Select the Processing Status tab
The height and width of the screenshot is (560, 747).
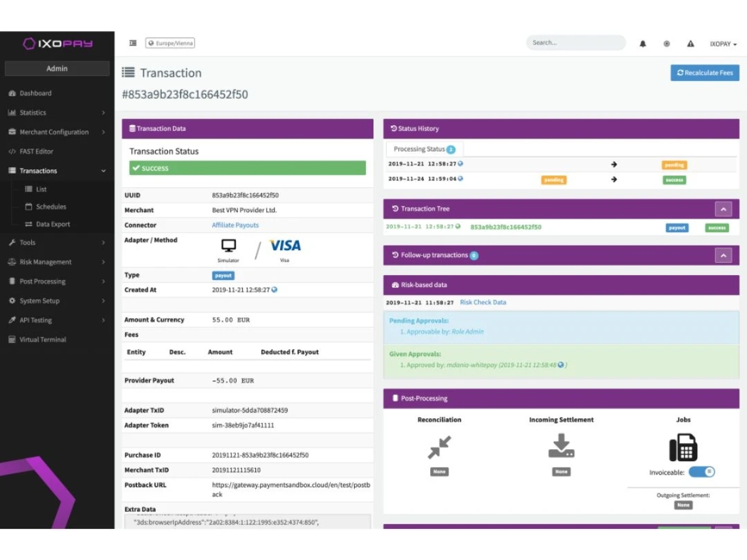[425, 149]
